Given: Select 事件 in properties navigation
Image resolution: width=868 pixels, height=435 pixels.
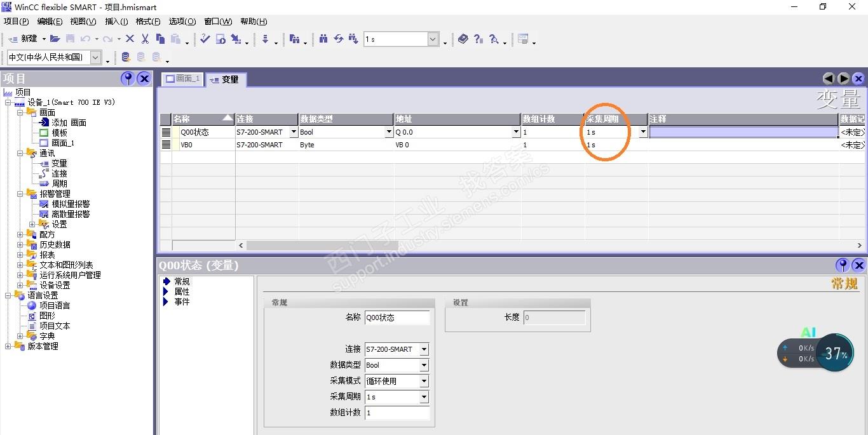Looking at the screenshot, I should 182,302.
